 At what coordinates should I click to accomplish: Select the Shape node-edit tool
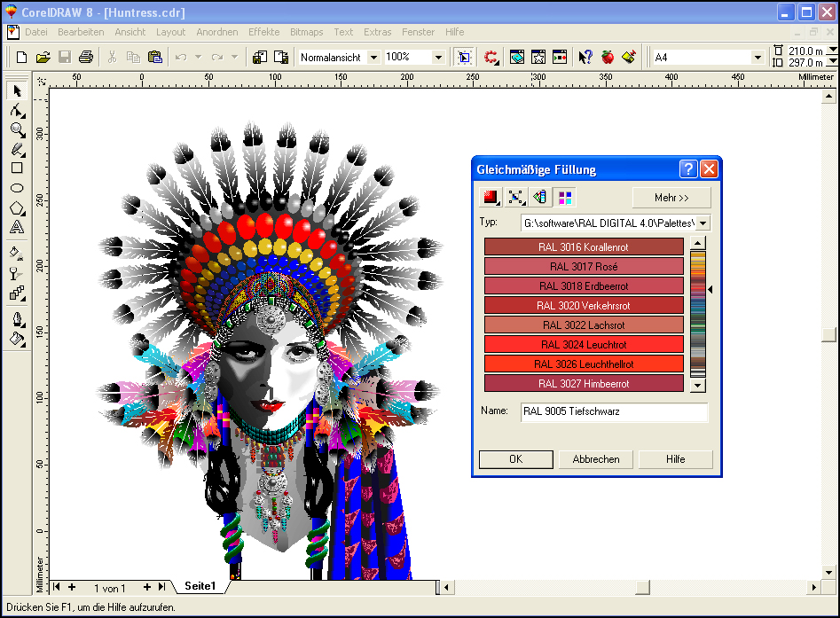17,111
